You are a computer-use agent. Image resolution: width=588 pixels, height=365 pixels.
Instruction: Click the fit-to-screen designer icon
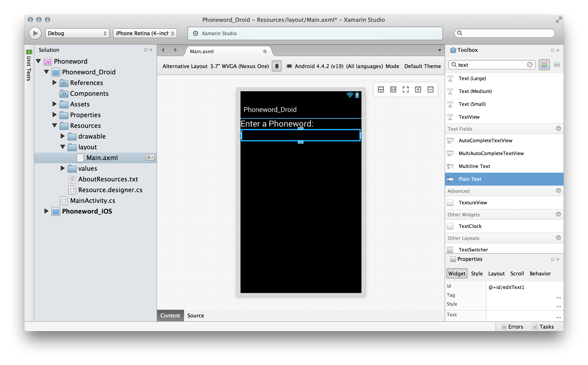click(x=405, y=90)
